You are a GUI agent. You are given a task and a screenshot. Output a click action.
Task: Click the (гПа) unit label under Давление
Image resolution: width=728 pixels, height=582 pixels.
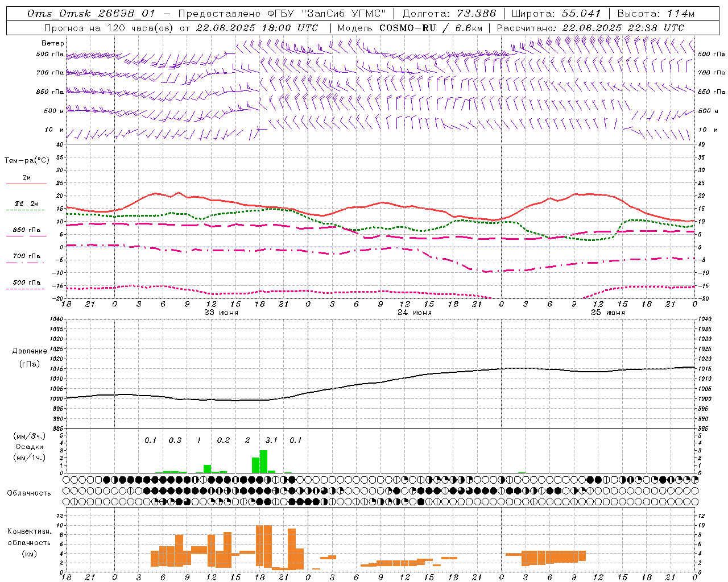tap(30, 364)
